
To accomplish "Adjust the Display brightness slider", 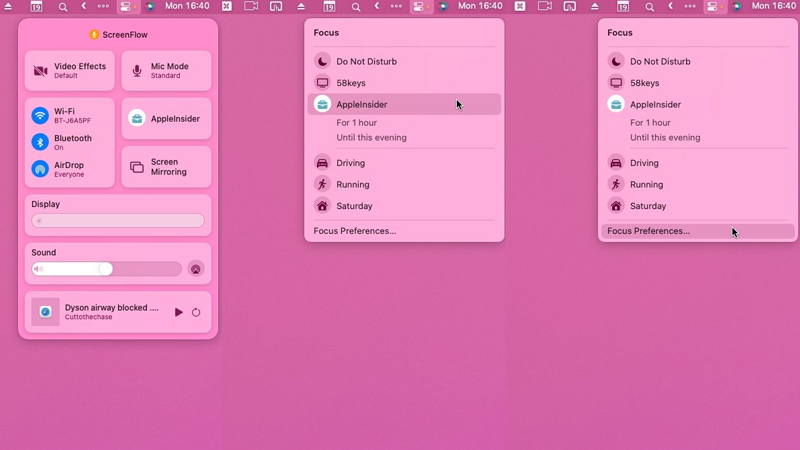I will coord(118,220).
